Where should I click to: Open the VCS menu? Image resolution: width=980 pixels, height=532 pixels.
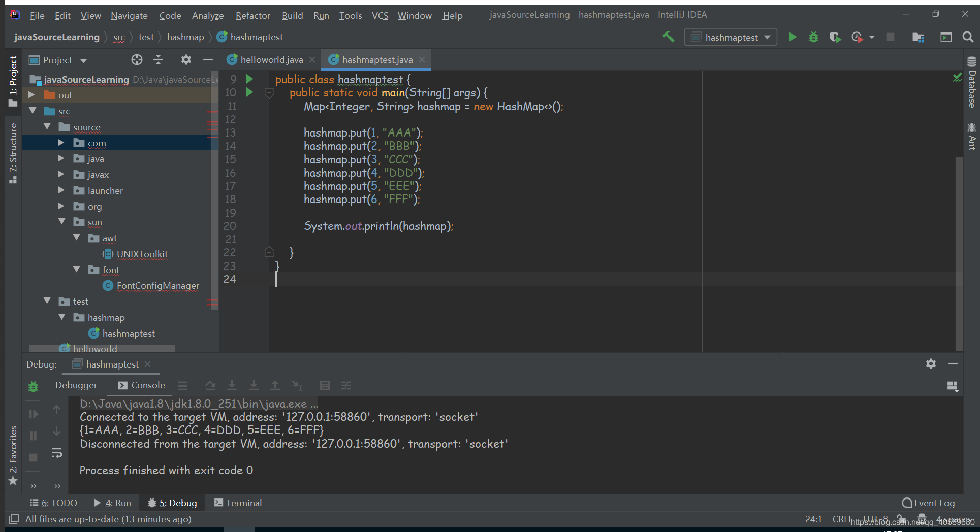(380, 15)
